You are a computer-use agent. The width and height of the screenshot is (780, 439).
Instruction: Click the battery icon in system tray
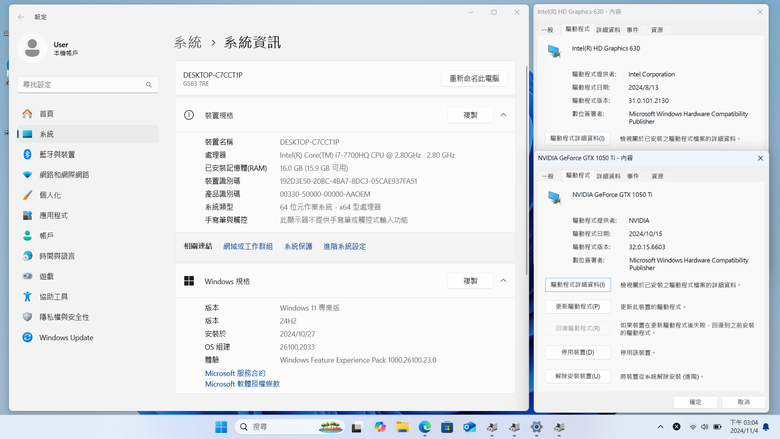pyautogui.click(x=718, y=427)
